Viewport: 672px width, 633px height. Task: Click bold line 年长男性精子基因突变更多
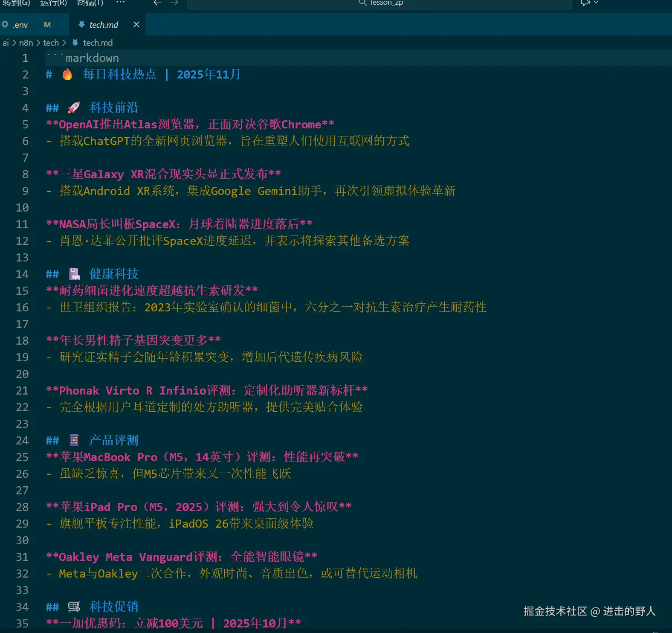click(133, 341)
